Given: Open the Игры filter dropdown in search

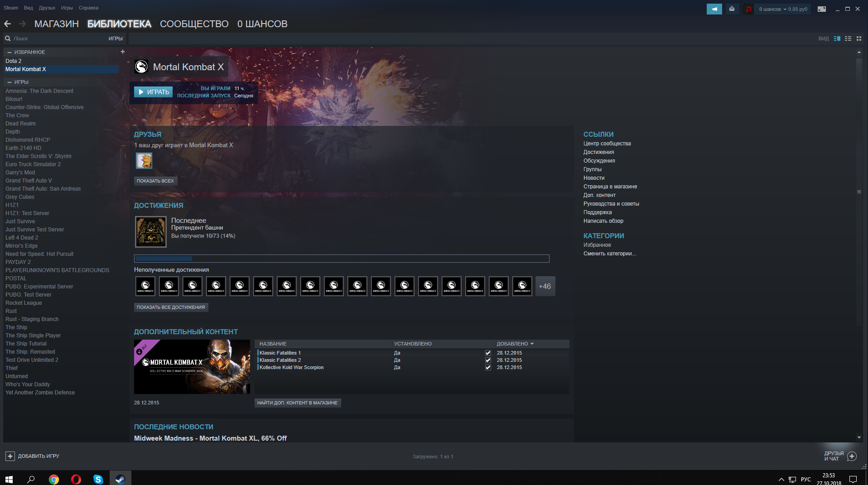Looking at the screenshot, I should [x=116, y=38].
